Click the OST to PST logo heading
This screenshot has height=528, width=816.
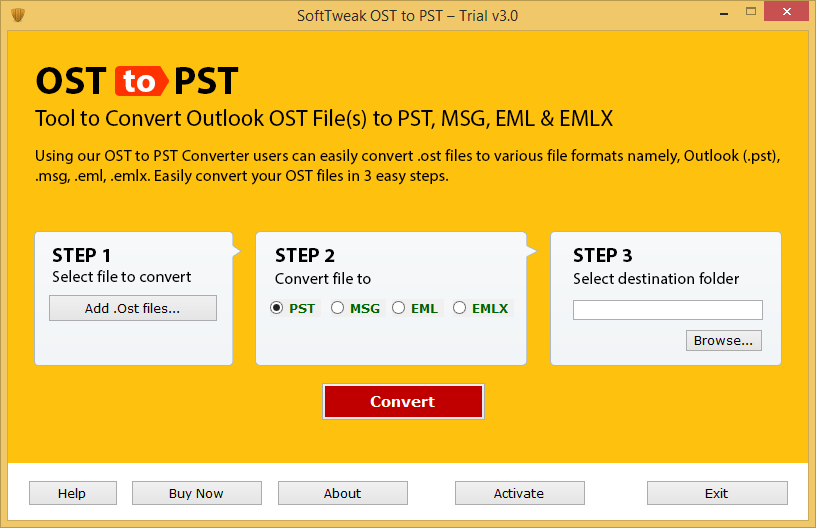[x=137, y=81]
